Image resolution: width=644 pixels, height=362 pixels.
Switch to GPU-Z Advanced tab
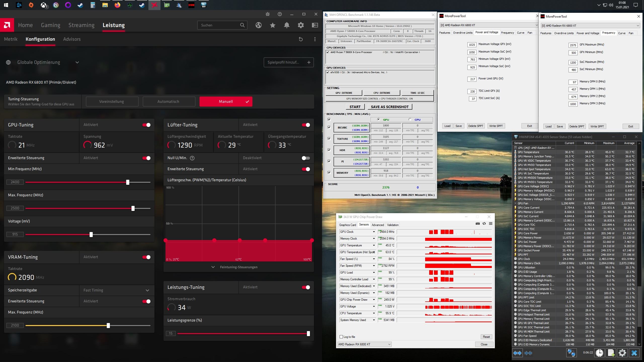point(378,225)
